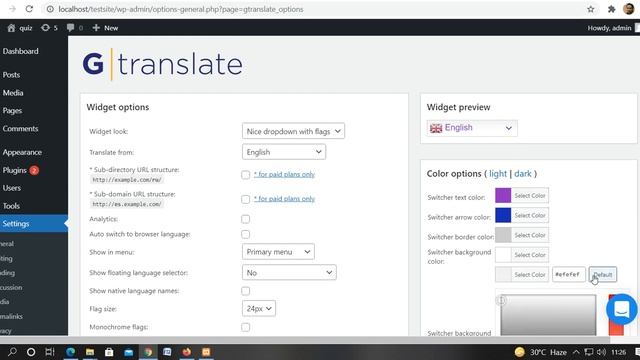Open the Tools menu item
This screenshot has height=360, width=640.
pos(11,206)
